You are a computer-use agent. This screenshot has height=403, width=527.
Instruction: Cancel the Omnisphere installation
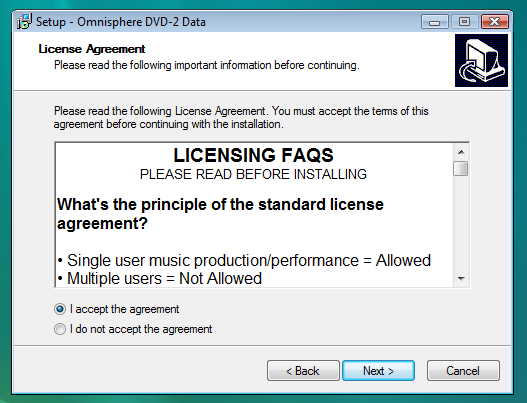point(463,371)
